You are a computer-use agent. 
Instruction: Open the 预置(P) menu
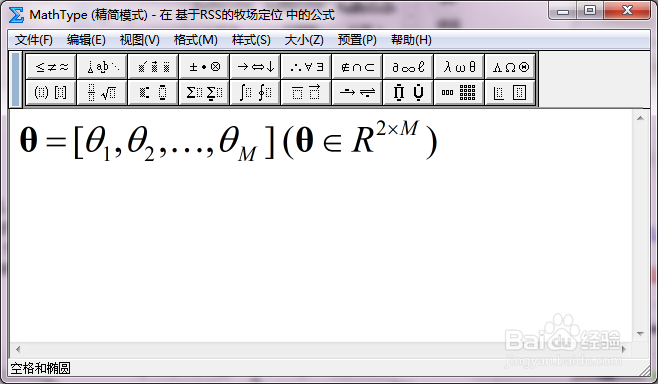click(x=357, y=40)
